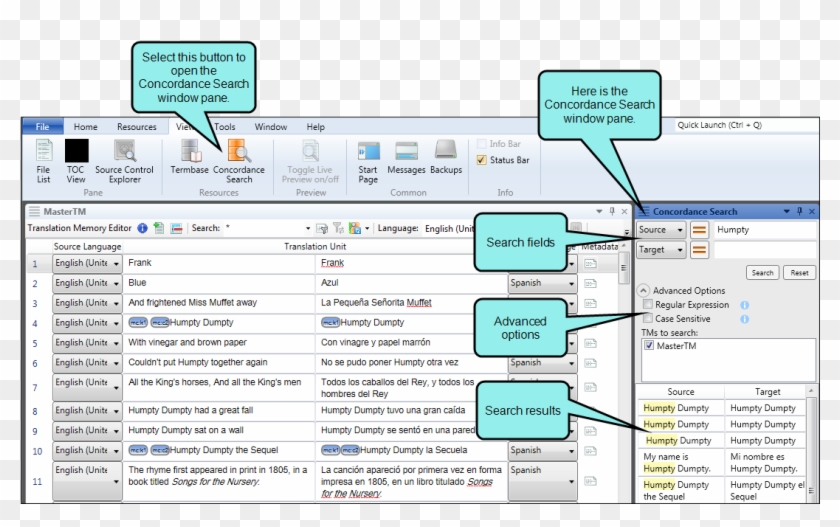The width and height of the screenshot is (840, 527).
Task: Click the info icon next to Regular Expression
Action: coord(744,305)
